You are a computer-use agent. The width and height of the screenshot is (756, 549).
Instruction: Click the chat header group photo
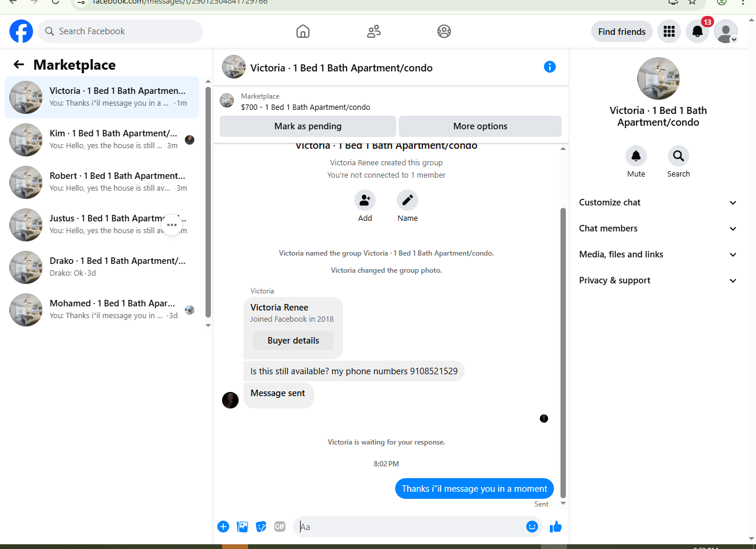[234, 67]
